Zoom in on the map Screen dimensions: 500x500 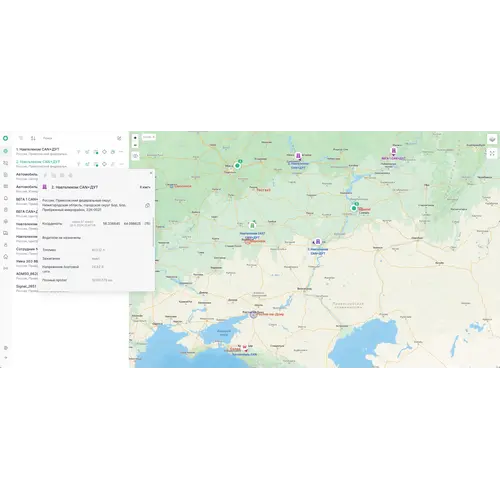coord(135,138)
